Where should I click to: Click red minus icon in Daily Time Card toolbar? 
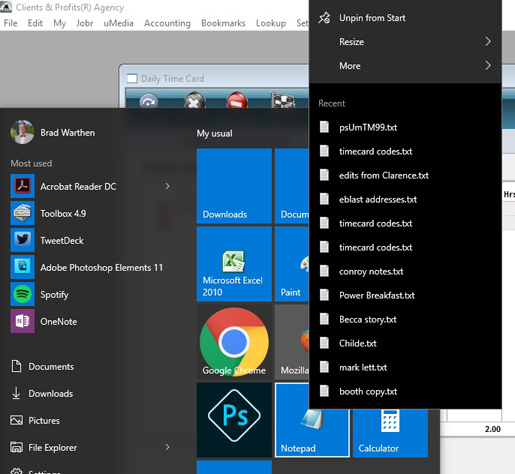coord(237,100)
